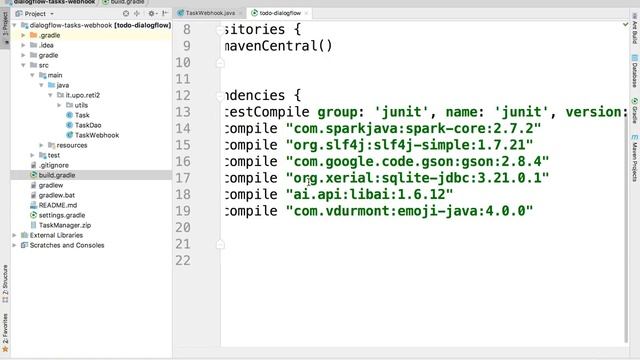Screen dimensions: 640x360
Task: Open Project panel settings gear
Action: pyautogui.click(x=152, y=13)
